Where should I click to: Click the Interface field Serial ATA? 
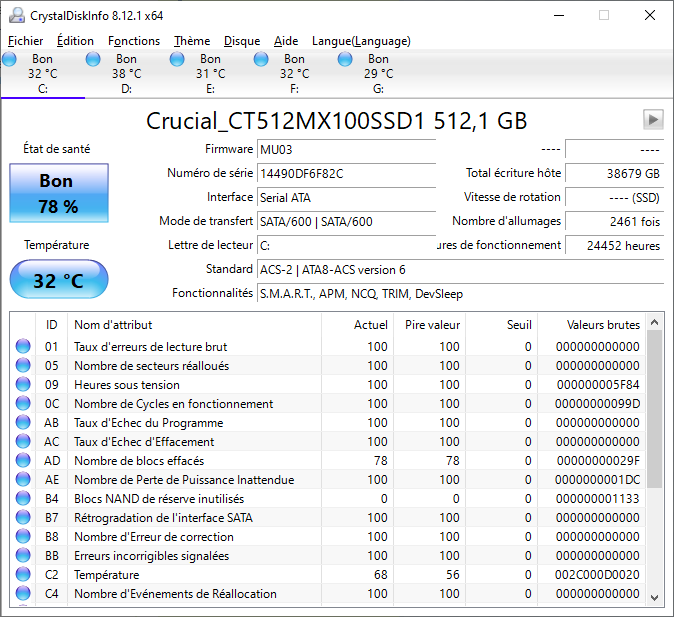346,198
